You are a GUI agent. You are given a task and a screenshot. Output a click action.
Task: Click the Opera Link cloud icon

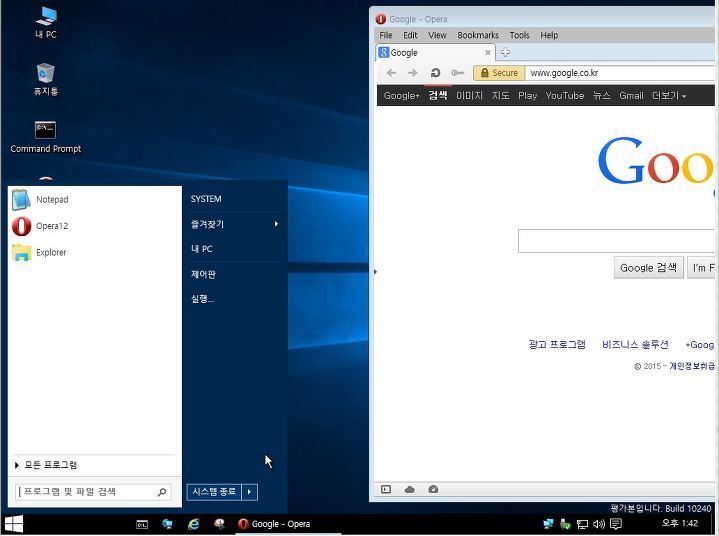pyautogui.click(x=410, y=490)
